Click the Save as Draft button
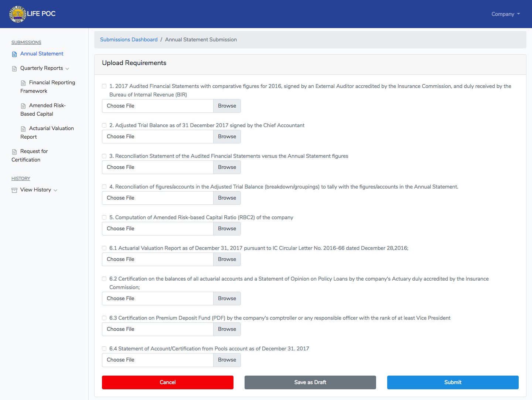 (310, 382)
